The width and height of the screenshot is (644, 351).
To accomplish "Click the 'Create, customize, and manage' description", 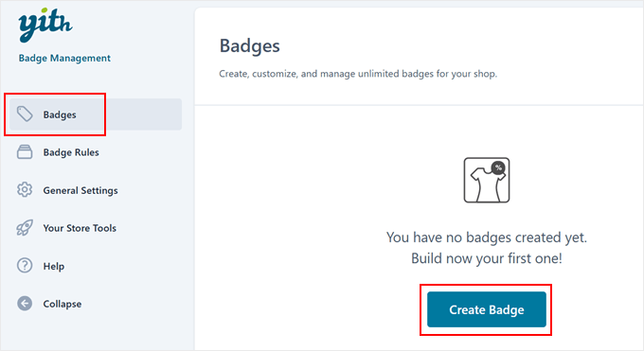I will (358, 74).
